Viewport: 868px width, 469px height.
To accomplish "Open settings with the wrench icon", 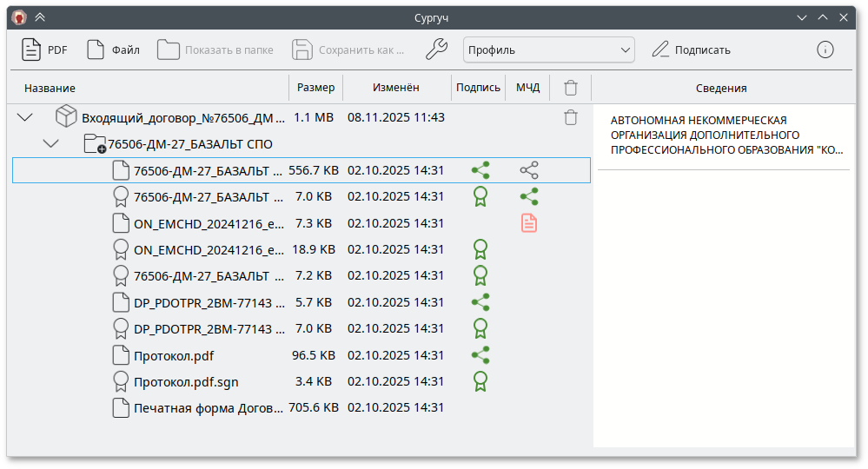I will click(x=436, y=50).
